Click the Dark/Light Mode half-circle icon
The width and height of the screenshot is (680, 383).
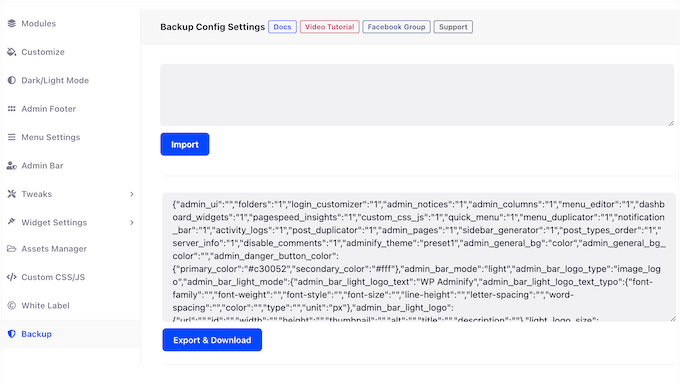pyautogui.click(x=12, y=80)
